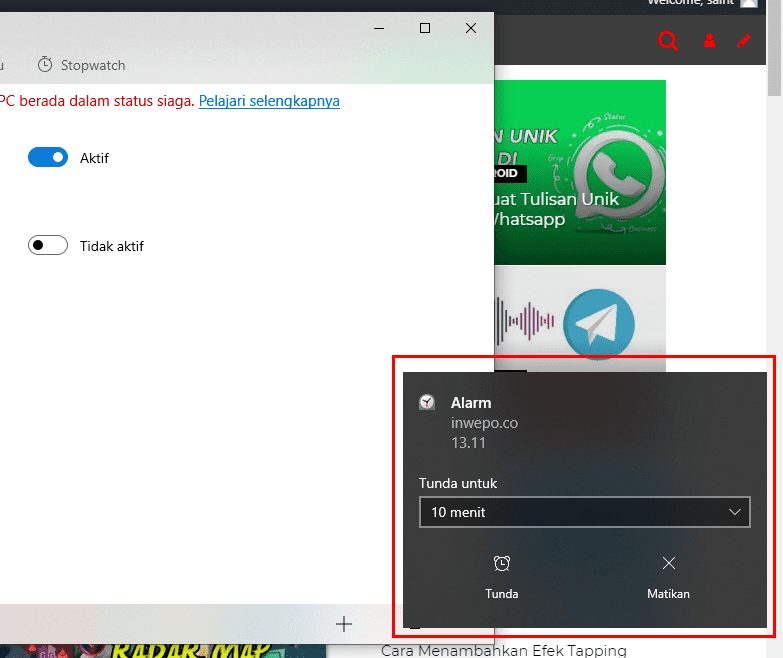Switch to the Stopwatch tab

[81, 65]
